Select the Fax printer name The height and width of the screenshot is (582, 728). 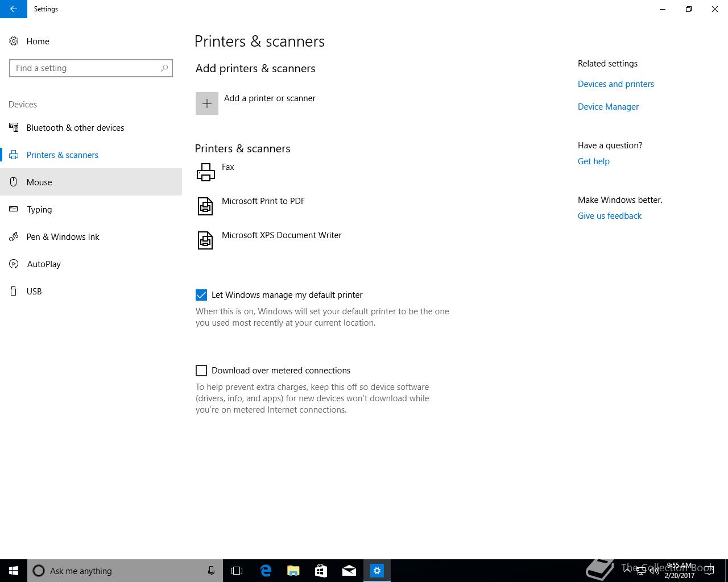pos(228,167)
